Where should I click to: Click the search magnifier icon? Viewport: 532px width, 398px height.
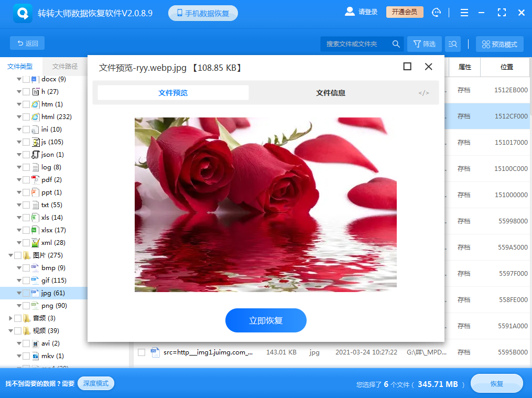pos(396,44)
